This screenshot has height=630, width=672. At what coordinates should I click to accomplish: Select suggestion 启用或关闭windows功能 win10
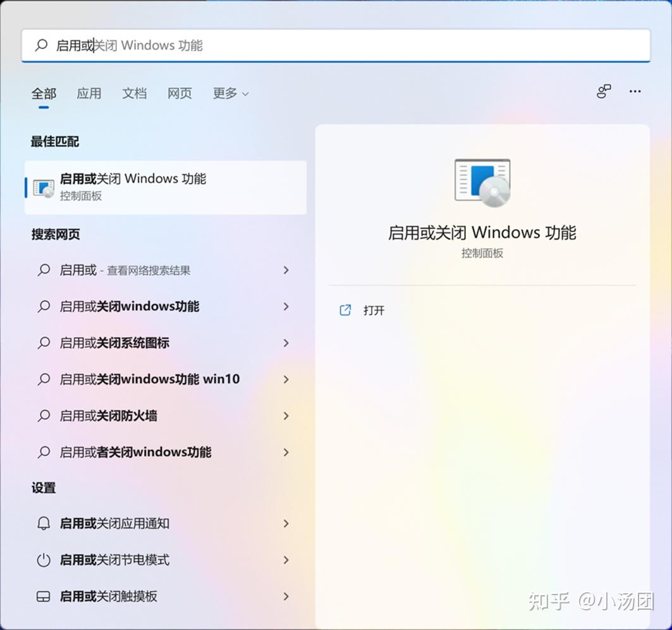tap(166, 380)
